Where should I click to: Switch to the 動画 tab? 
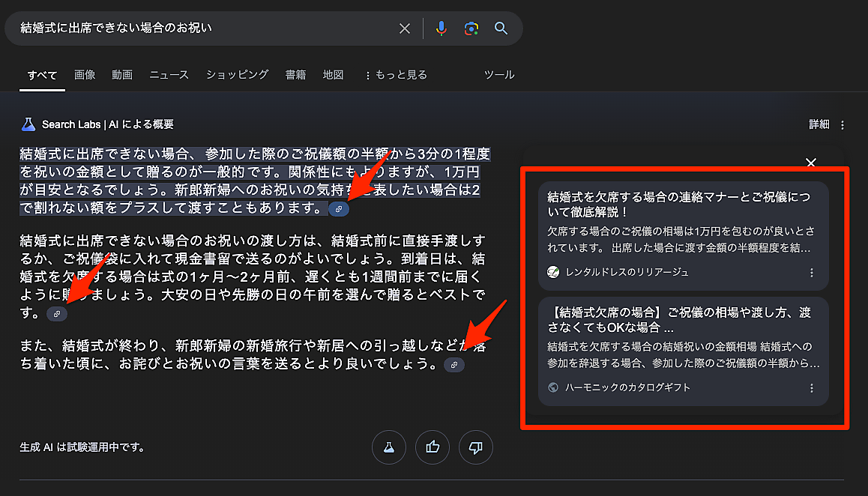pyautogui.click(x=121, y=75)
